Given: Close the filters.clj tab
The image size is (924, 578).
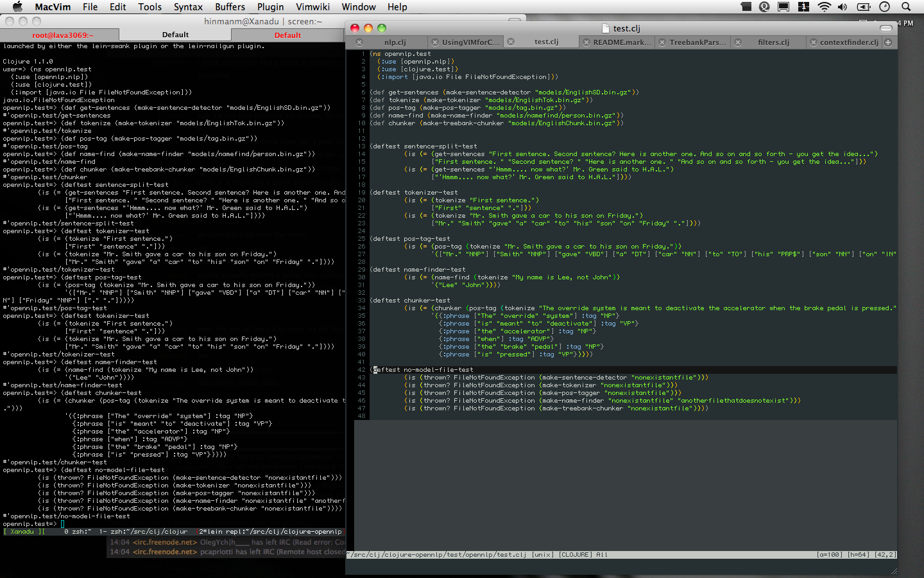Looking at the screenshot, I should [738, 42].
